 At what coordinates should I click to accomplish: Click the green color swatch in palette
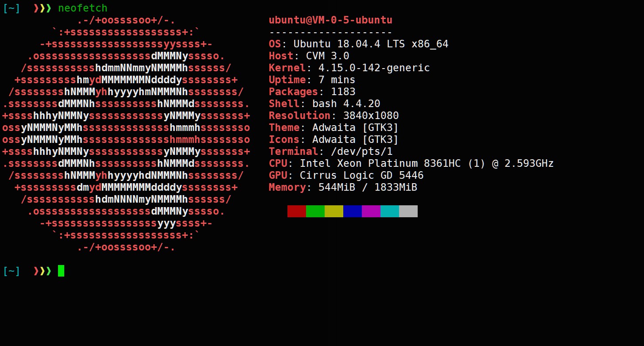click(x=315, y=211)
